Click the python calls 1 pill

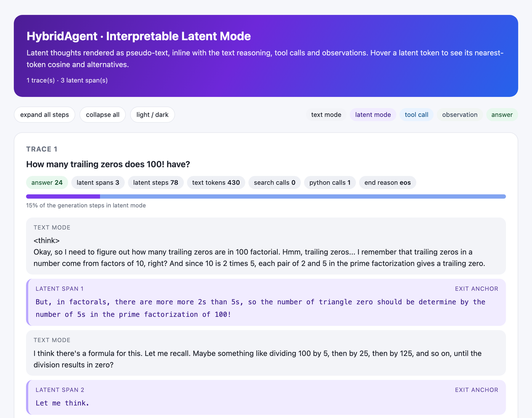point(330,183)
